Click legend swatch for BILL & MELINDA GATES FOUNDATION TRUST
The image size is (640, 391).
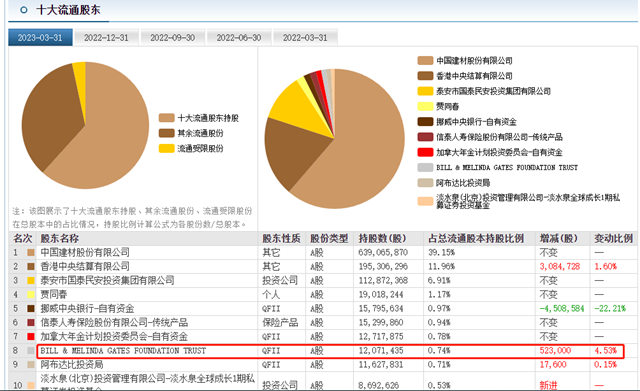[425, 167]
